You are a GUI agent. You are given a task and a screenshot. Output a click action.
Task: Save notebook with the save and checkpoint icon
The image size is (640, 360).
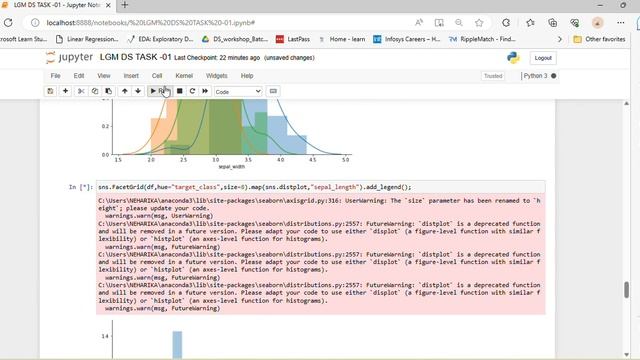point(50,91)
